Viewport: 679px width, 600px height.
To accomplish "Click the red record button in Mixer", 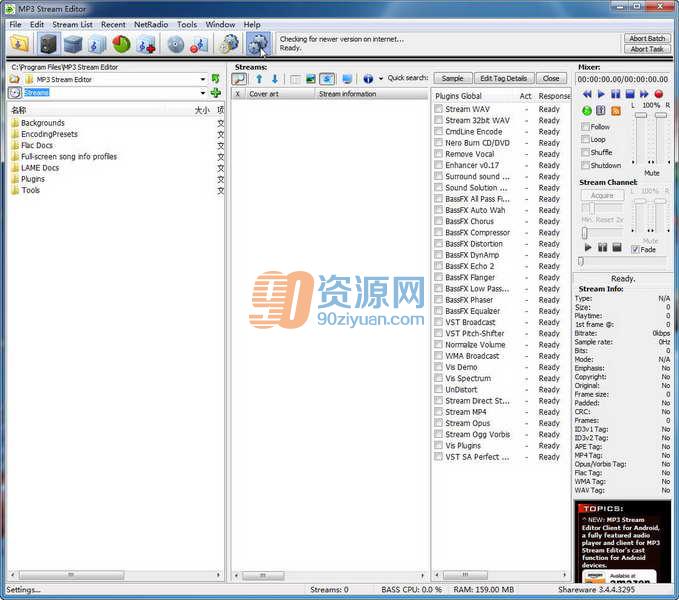I will (x=659, y=94).
